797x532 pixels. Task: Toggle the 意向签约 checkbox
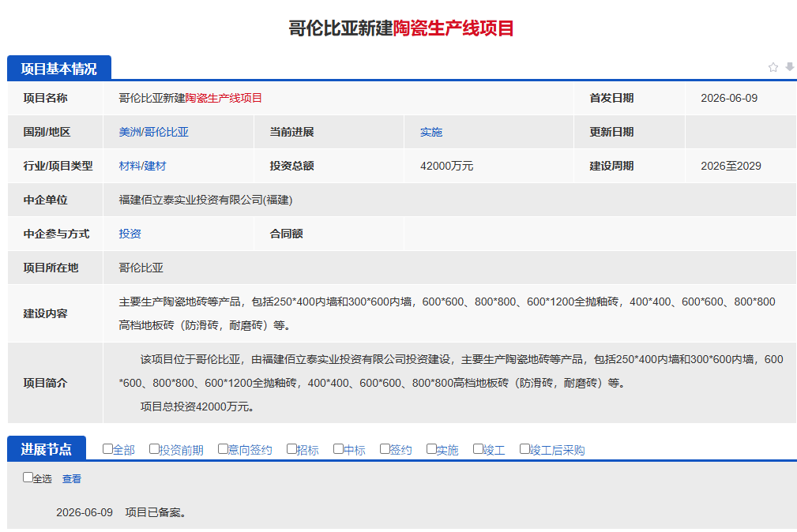(223, 448)
